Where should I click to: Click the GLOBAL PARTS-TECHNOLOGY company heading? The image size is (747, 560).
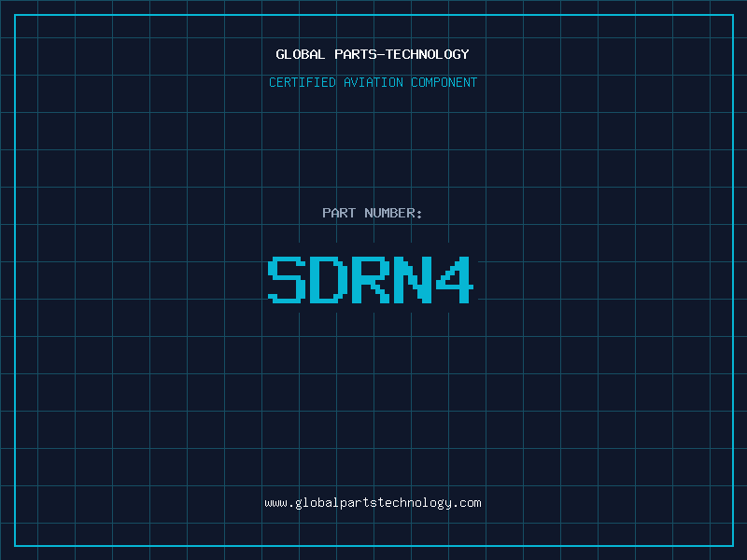(x=373, y=54)
